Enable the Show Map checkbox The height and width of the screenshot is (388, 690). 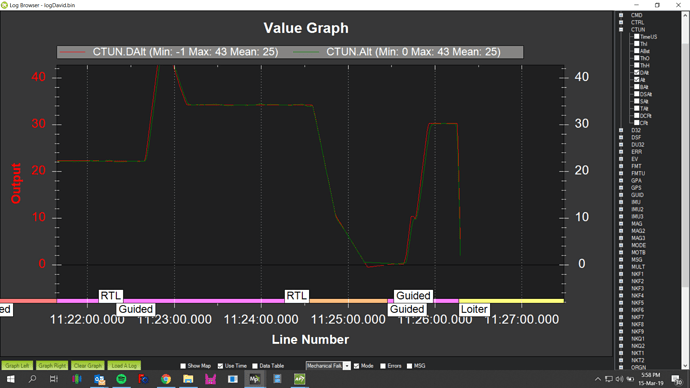click(183, 366)
